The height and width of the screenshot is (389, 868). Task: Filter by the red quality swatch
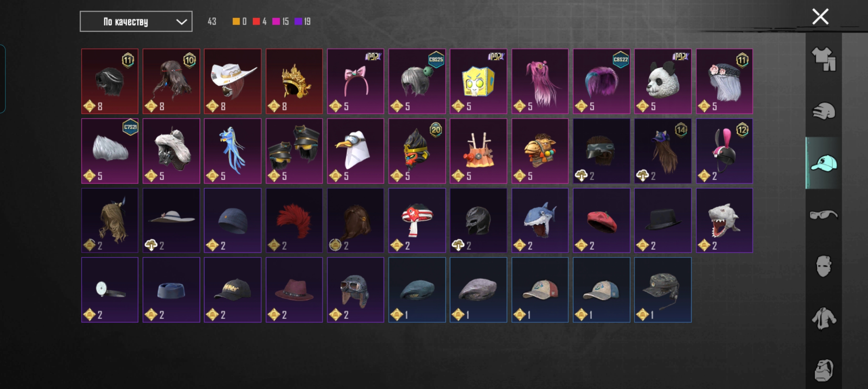click(x=256, y=22)
